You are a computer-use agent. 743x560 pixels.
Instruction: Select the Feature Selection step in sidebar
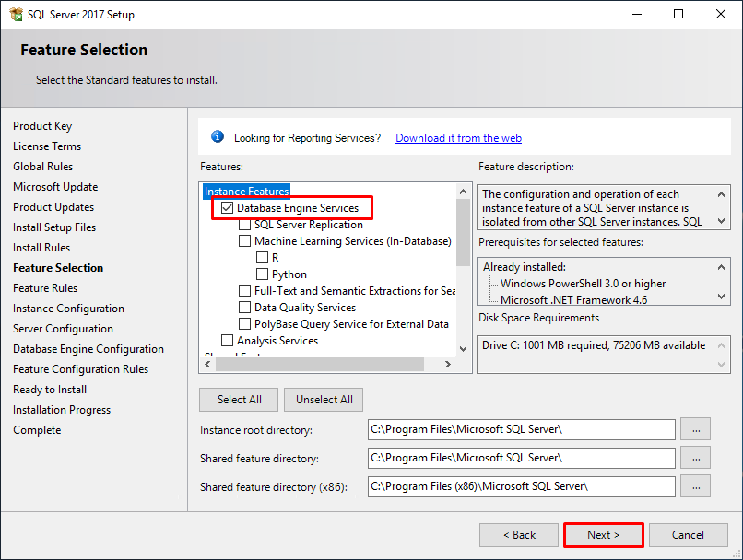click(x=58, y=268)
